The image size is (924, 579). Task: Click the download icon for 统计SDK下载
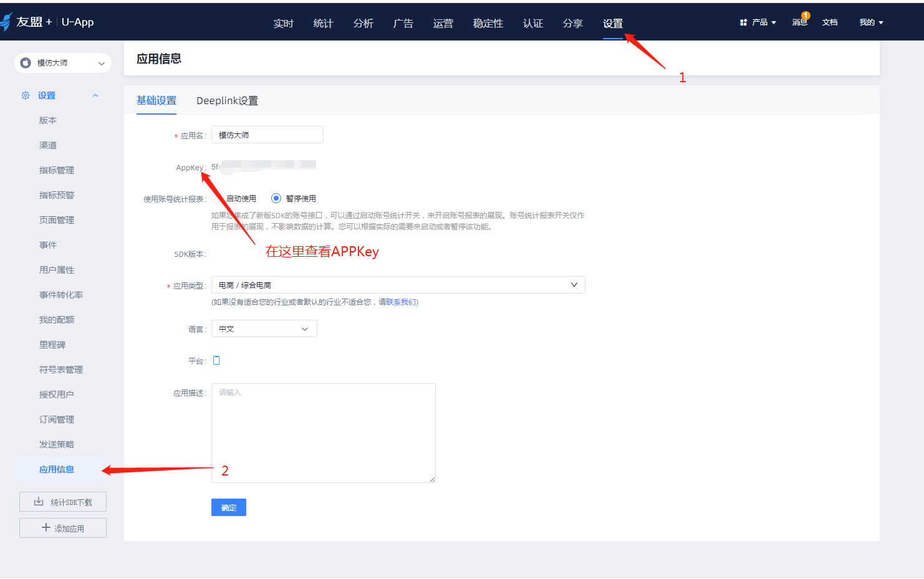click(x=39, y=502)
